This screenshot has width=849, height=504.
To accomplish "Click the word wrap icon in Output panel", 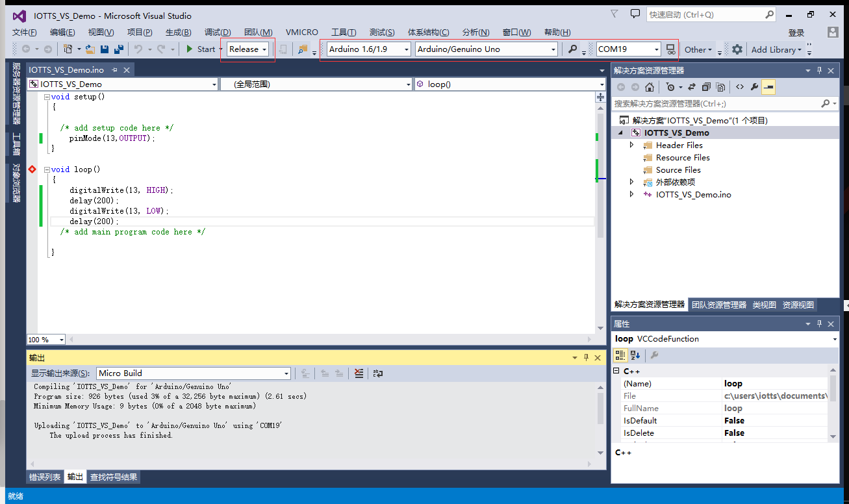I will pos(378,373).
